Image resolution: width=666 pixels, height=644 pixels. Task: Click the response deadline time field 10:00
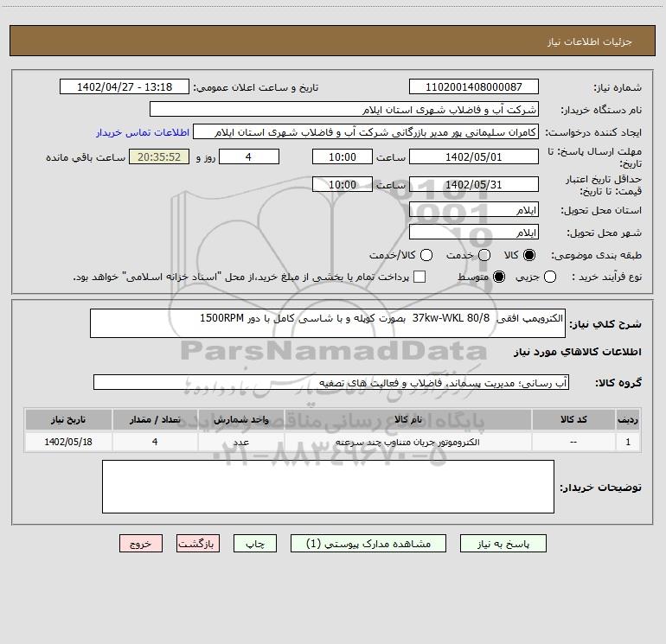343,156
